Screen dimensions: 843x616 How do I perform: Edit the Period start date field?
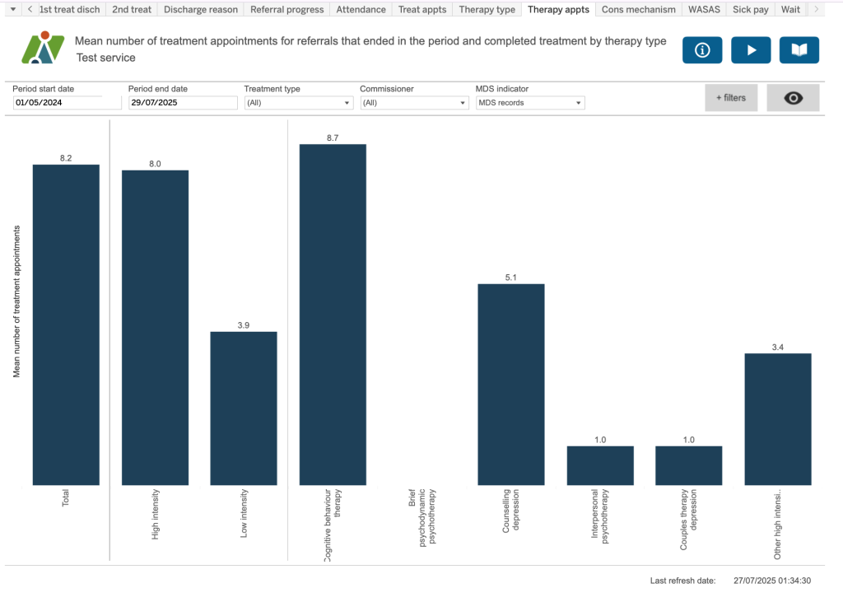(x=58, y=103)
